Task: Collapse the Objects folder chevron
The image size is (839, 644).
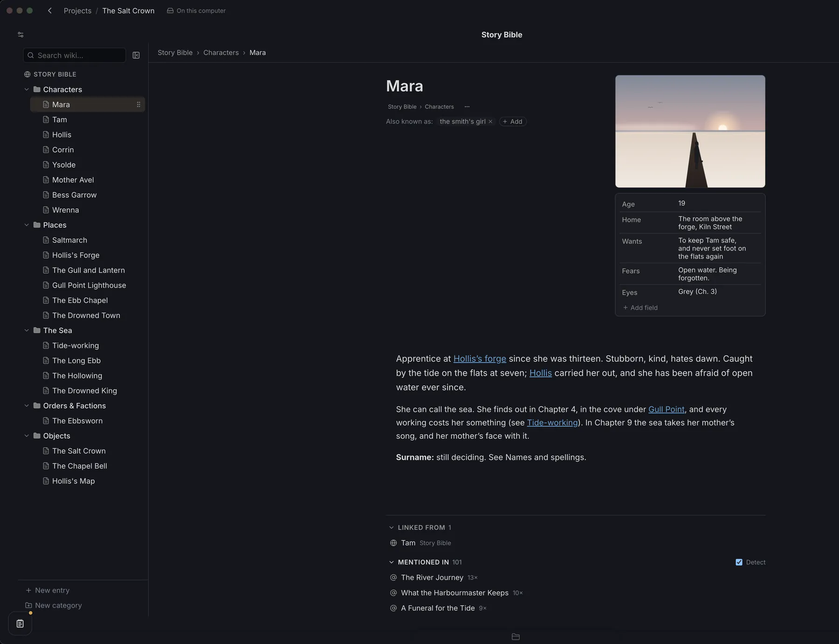Action: pyautogui.click(x=27, y=436)
